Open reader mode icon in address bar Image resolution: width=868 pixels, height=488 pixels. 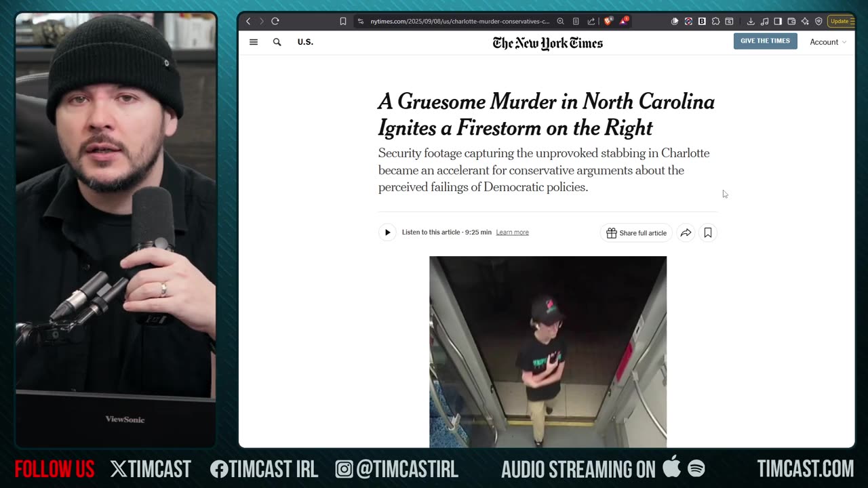pos(576,21)
